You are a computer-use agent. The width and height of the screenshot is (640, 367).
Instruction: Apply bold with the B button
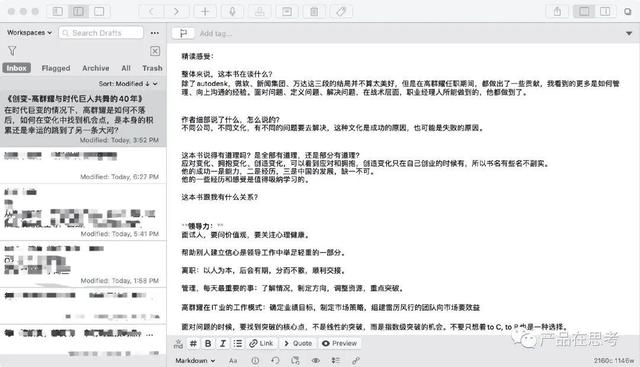pos(208,343)
